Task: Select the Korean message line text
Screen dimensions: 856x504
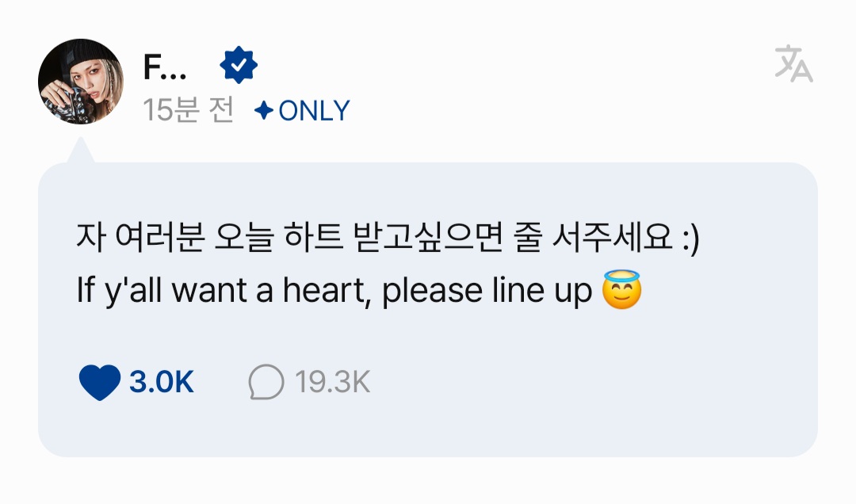Action: pyautogui.click(x=388, y=238)
